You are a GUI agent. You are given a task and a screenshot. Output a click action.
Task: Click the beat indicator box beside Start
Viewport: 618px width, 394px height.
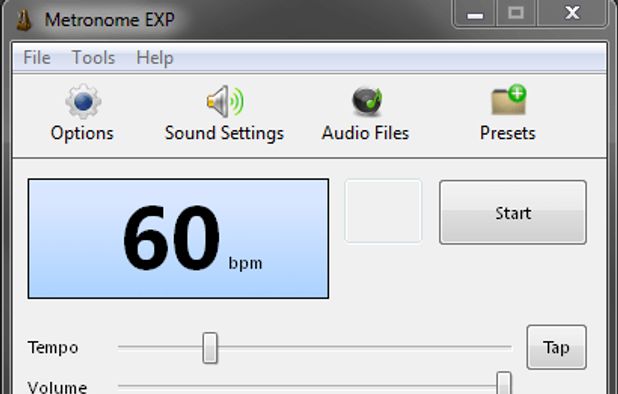[x=383, y=211]
